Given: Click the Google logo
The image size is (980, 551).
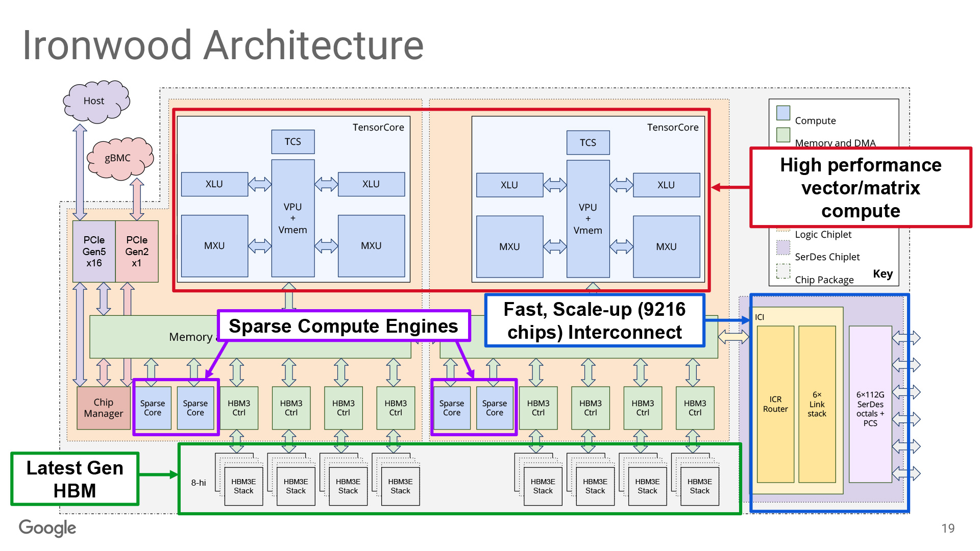Looking at the screenshot, I should click(x=47, y=528).
